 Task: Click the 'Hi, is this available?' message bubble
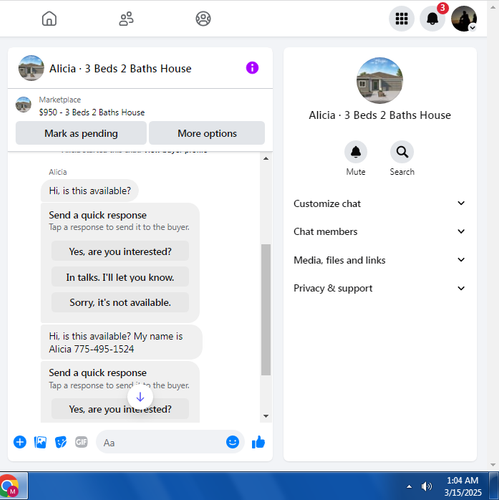pyautogui.click(x=90, y=191)
